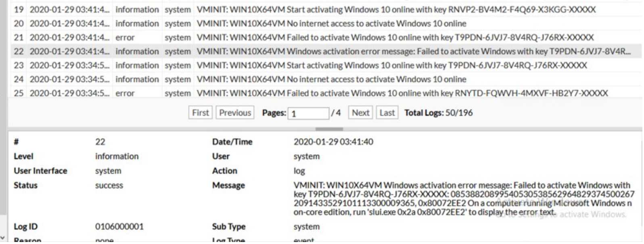Image resolution: width=644 pixels, height=244 pixels.
Task: Click the Log ID value 0106000001
Action: [x=119, y=227]
